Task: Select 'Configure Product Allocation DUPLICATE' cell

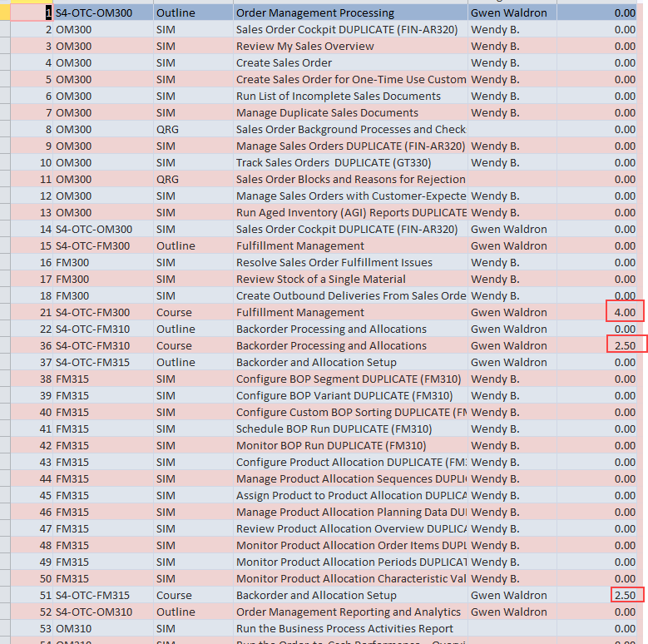Action: [350, 462]
